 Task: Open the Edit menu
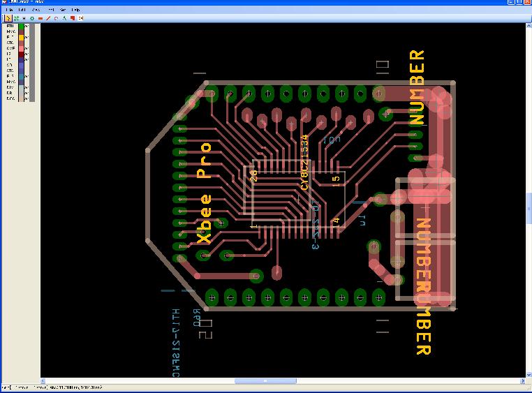click(22, 10)
